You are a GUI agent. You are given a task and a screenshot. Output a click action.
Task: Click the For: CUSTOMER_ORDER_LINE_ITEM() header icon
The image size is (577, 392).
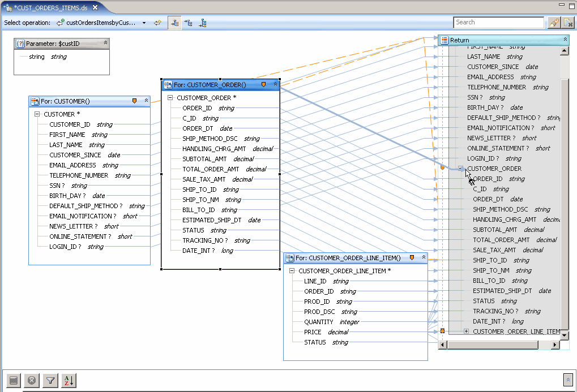[290, 258]
